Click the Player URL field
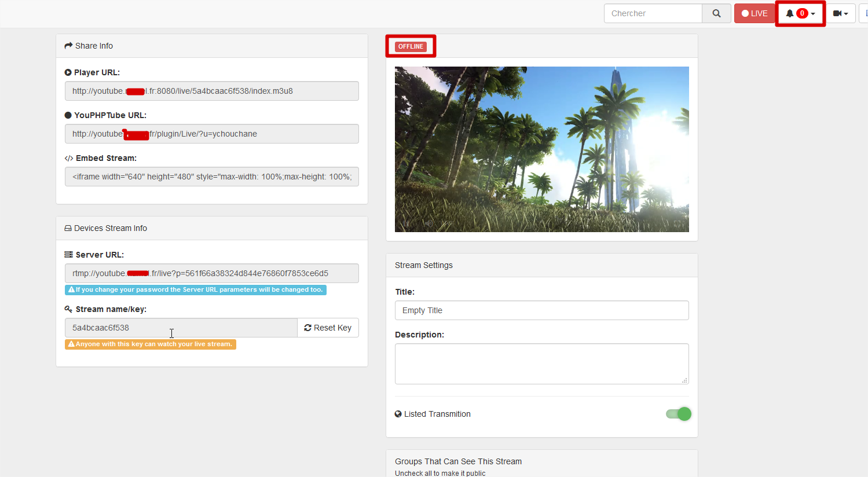The height and width of the screenshot is (477, 868). click(212, 91)
